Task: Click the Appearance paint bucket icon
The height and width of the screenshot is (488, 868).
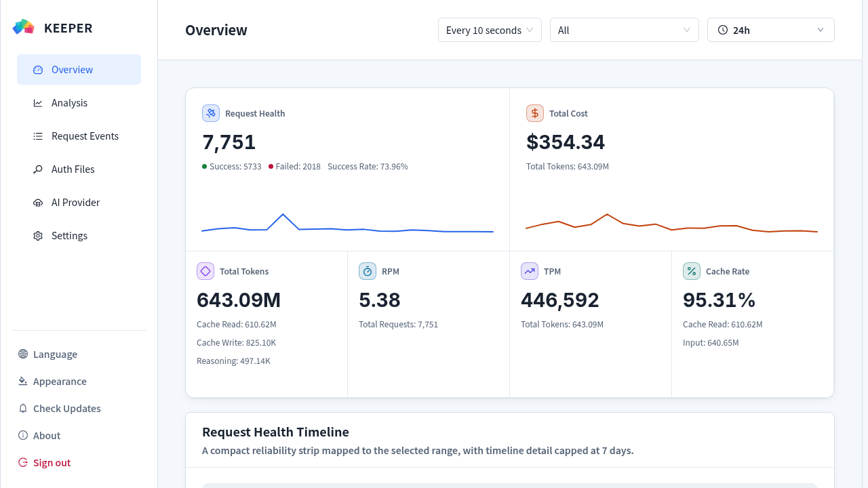Action: point(23,382)
